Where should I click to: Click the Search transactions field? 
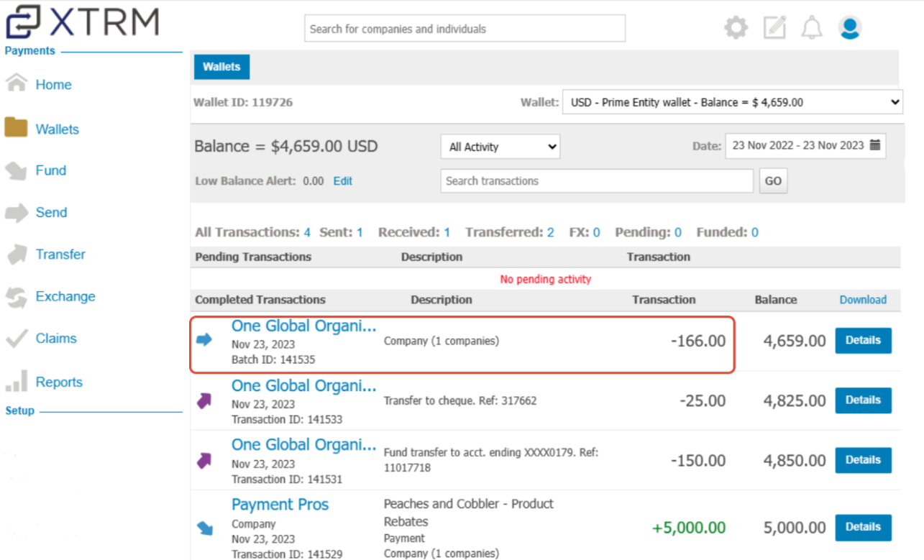tap(597, 181)
